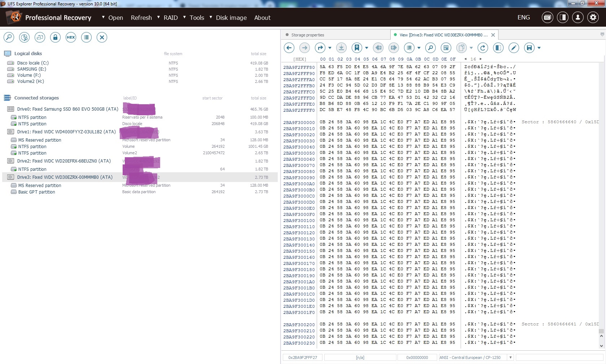Image resolution: width=606 pixels, height=364 pixels.
Task: Open the partition manager pie-chart icon
Action: (24, 37)
